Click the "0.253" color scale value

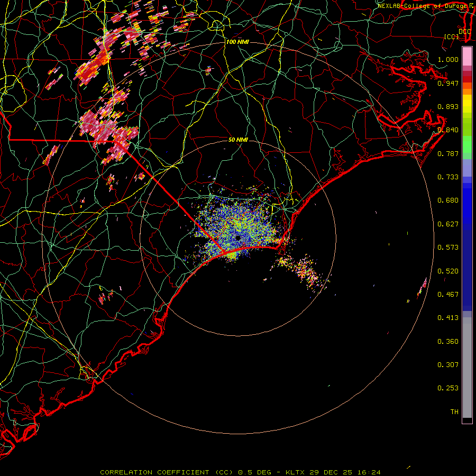(448, 388)
